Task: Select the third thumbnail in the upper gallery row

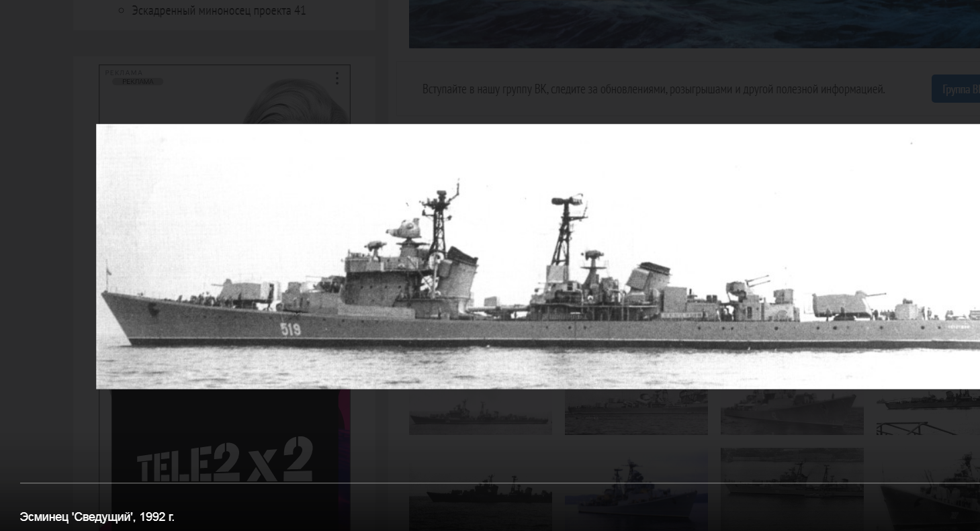Action: coord(792,412)
